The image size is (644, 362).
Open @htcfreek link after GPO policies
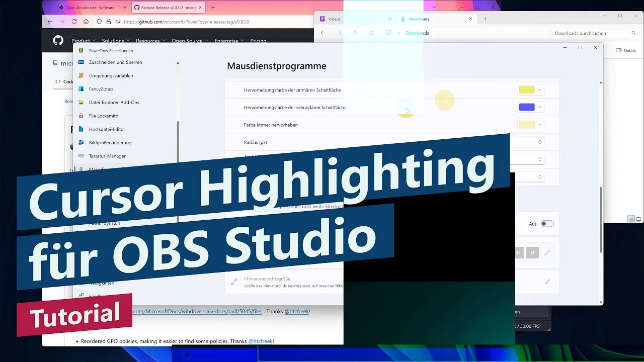(261, 341)
